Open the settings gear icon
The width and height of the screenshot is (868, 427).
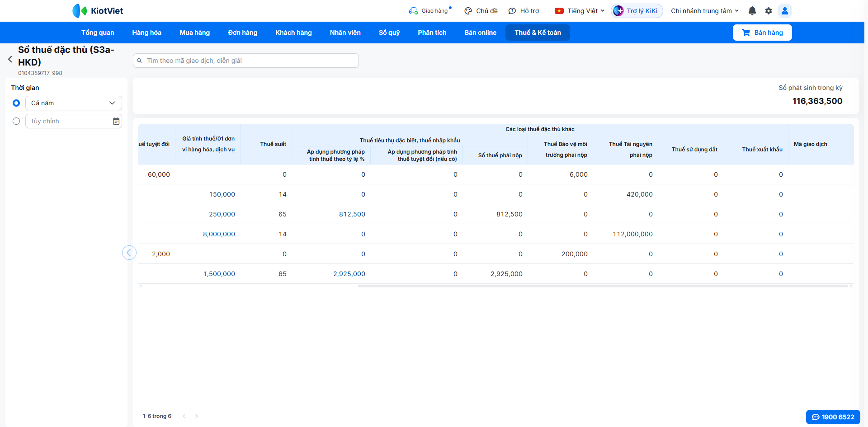point(769,11)
